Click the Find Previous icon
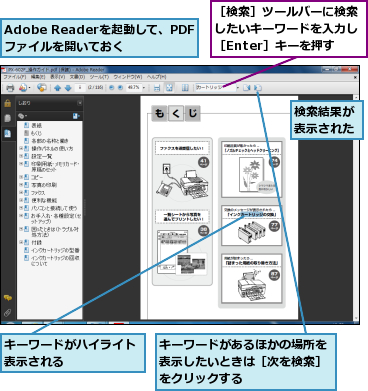The width and height of the screenshot is (368, 391). [247, 88]
